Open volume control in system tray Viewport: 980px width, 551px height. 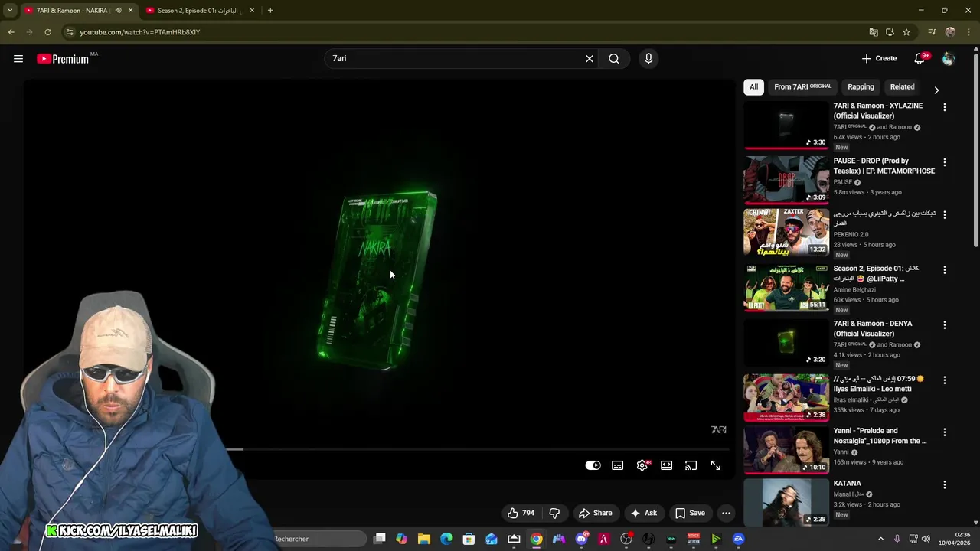tap(926, 539)
